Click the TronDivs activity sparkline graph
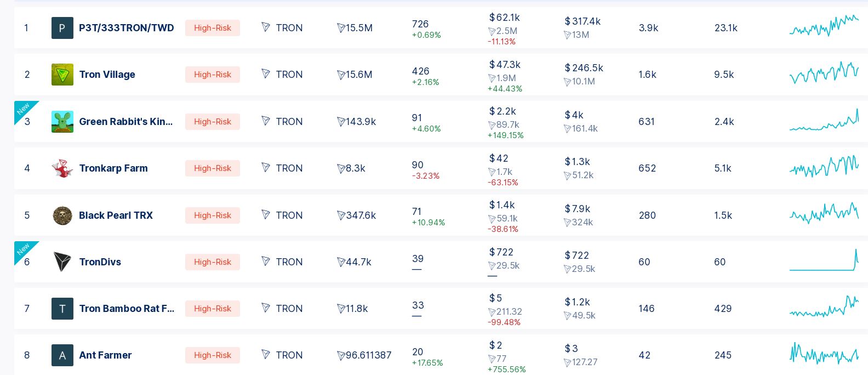 click(x=824, y=260)
